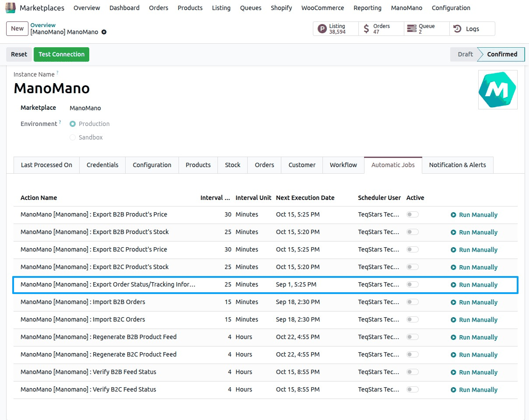Run Regenerate B2C Product Feed manually
This screenshot has height=420, width=529.
point(474,355)
